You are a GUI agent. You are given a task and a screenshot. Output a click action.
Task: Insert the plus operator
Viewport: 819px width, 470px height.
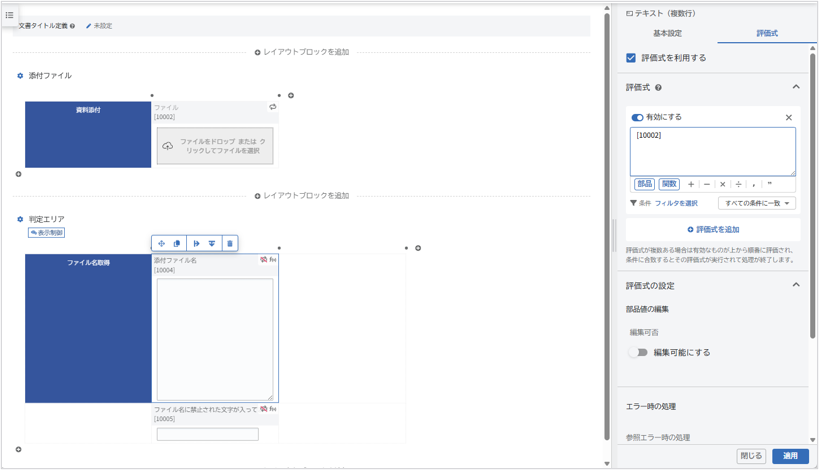tap(691, 184)
